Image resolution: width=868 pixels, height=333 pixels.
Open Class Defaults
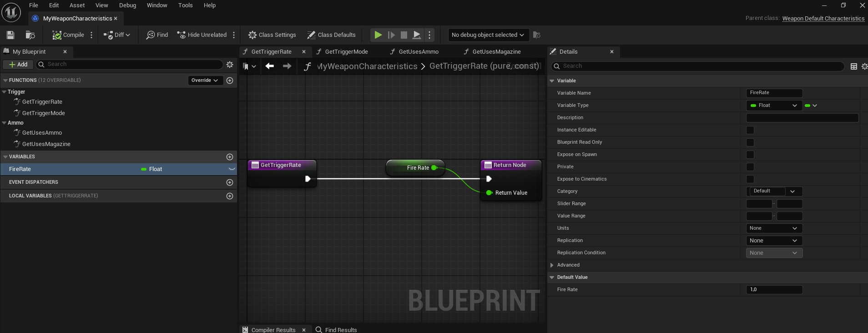pyautogui.click(x=331, y=35)
